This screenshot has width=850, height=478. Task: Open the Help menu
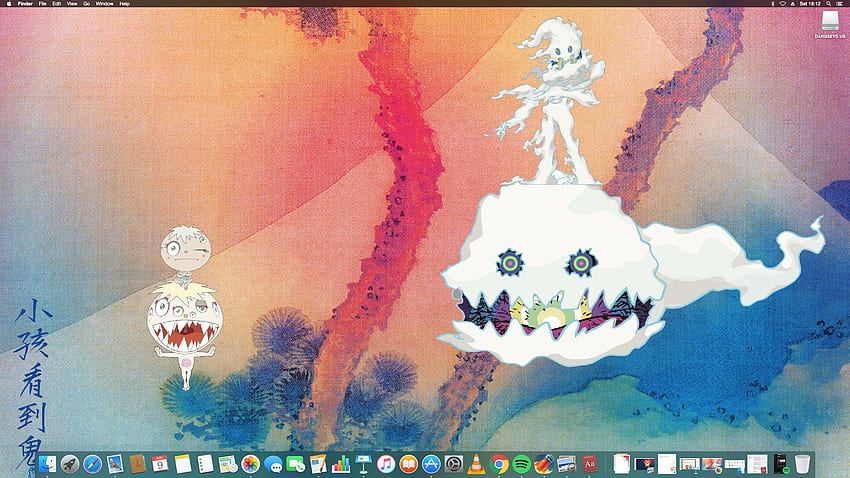tap(125, 3)
